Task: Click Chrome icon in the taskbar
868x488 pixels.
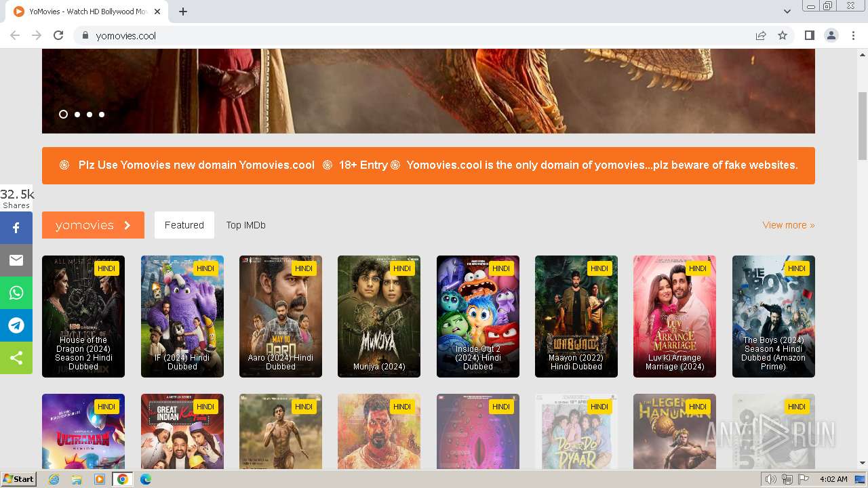Action: (x=123, y=479)
